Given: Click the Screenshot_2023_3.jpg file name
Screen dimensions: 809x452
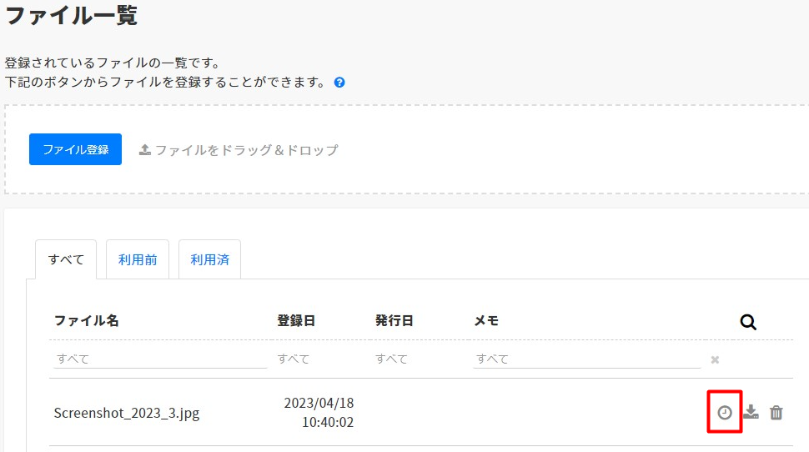Looking at the screenshot, I should click(x=127, y=413).
